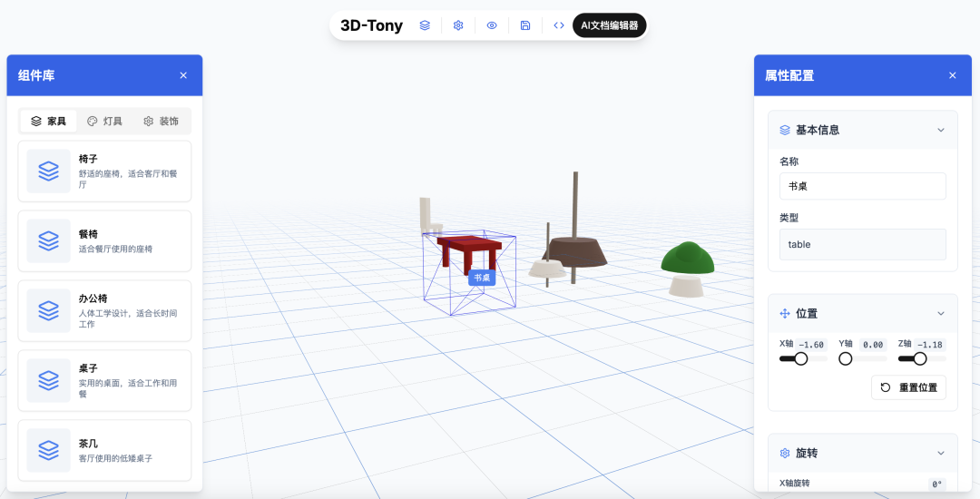Adjust the Z轴 position slider
980x499 pixels.
(922, 358)
